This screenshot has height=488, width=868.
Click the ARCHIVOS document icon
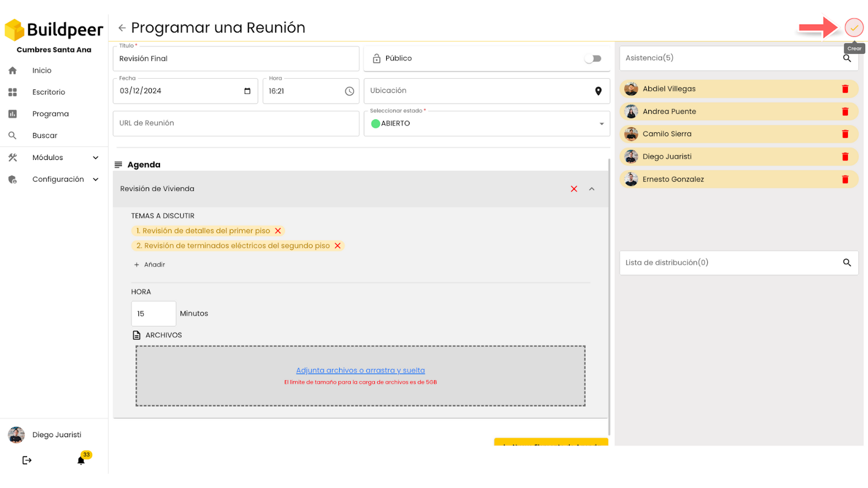pos(137,335)
